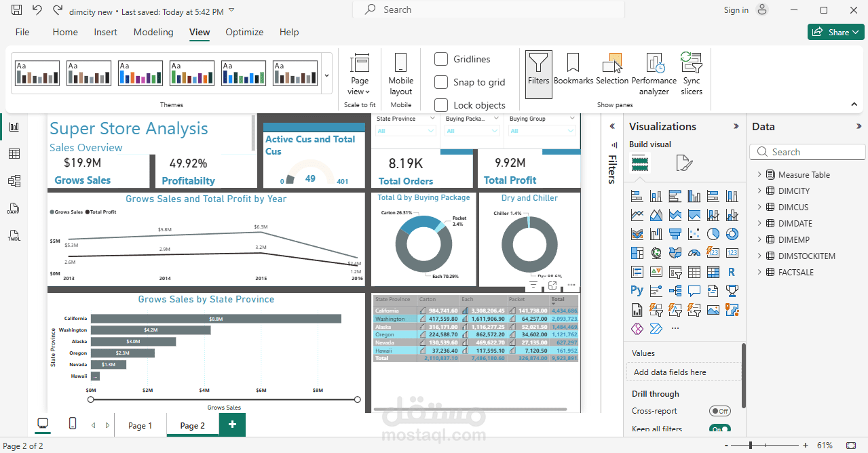The image size is (868, 453).
Task: Select the Stacked bar chart visual
Action: pos(637,196)
